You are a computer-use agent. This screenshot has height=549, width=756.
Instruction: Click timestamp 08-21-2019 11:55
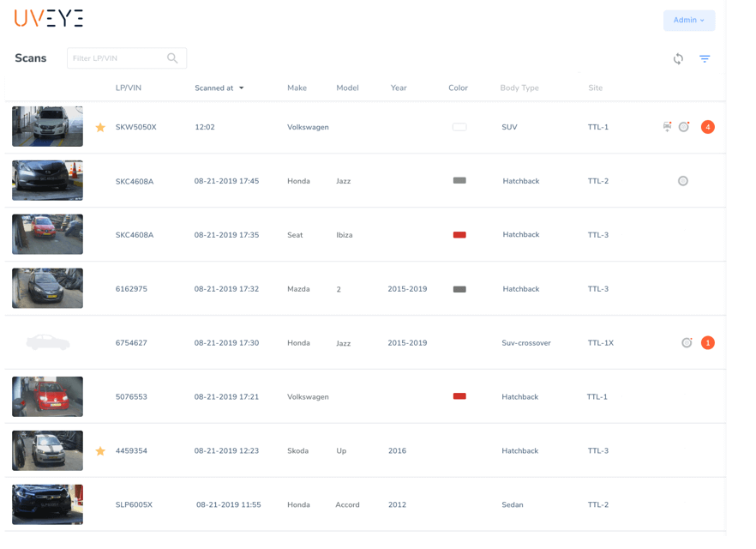tap(229, 505)
